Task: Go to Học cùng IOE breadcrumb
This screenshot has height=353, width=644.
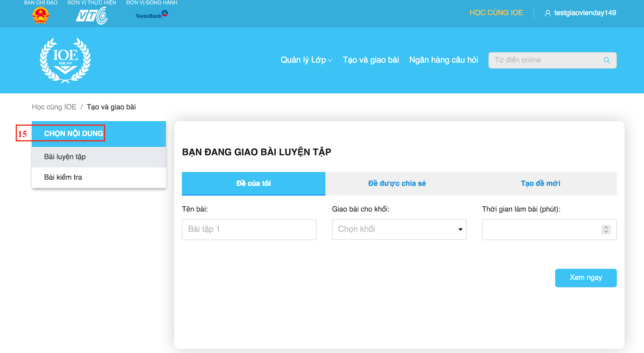Action: [54, 107]
